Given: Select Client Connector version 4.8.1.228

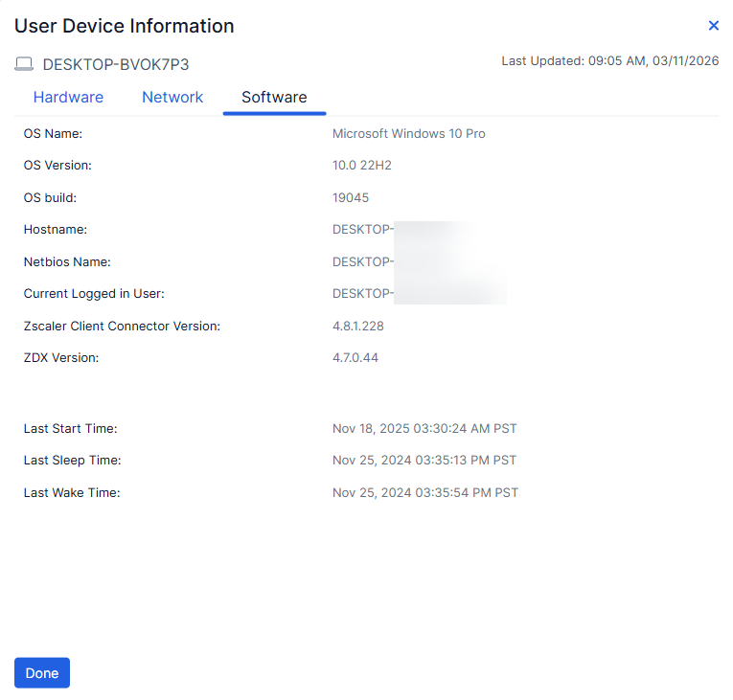Looking at the screenshot, I should 358,327.
